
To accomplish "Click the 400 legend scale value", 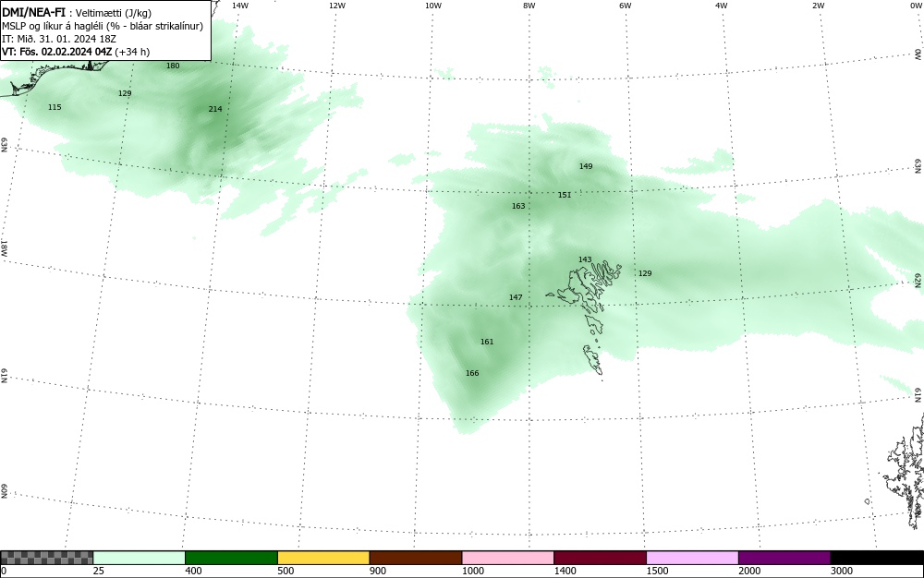I will click(193, 571).
